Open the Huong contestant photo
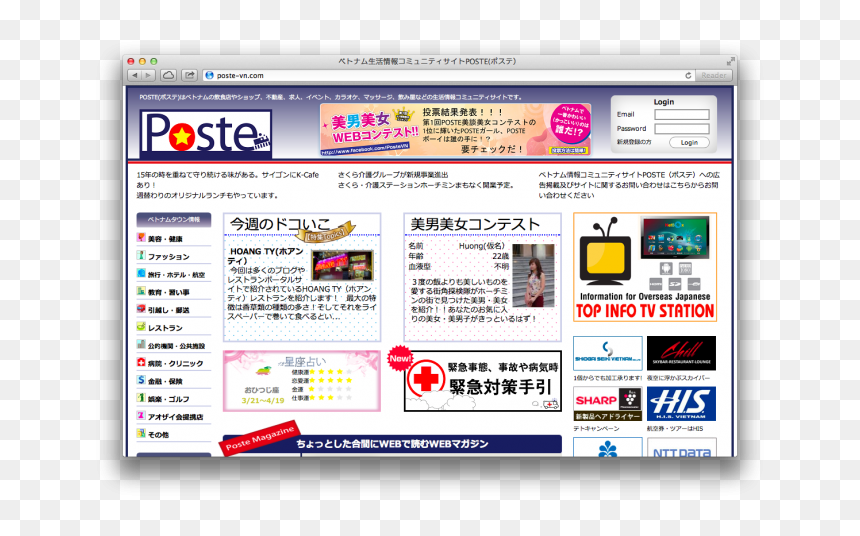Viewport: 860px width, 536px height. [534, 275]
